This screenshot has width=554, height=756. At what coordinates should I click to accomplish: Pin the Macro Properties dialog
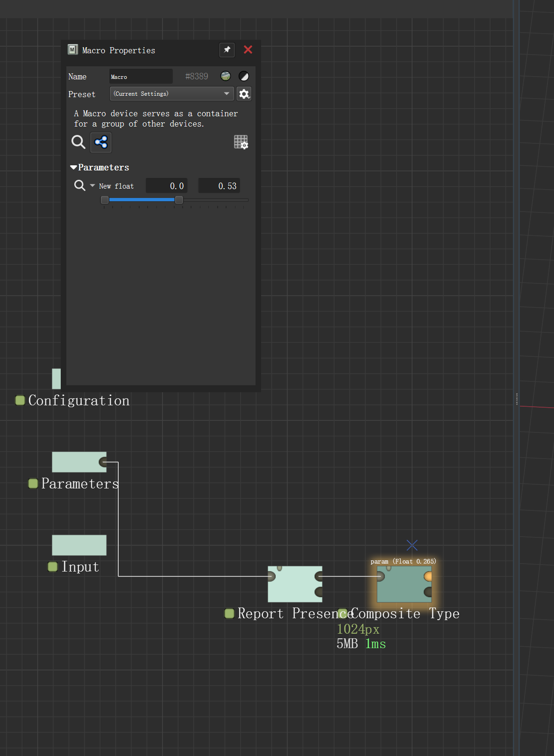[227, 50]
